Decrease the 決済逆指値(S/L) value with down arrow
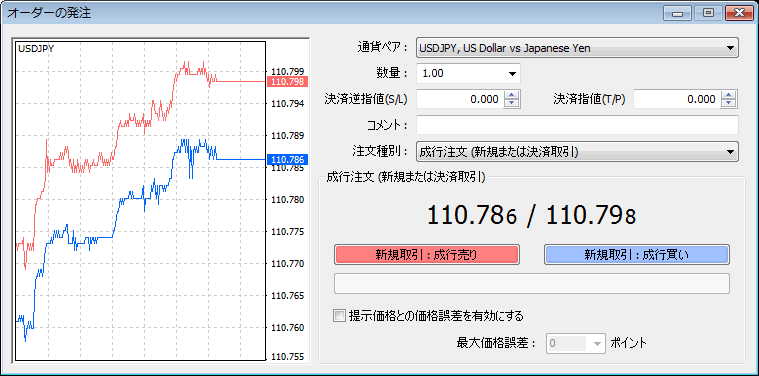 point(511,104)
